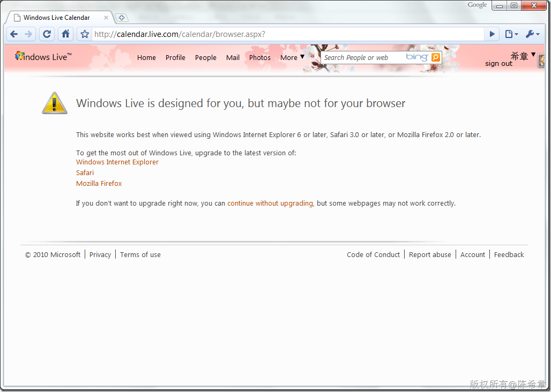The width and height of the screenshot is (551, 392).
Task: Open the Terms of use footer link
Action: 140,255
